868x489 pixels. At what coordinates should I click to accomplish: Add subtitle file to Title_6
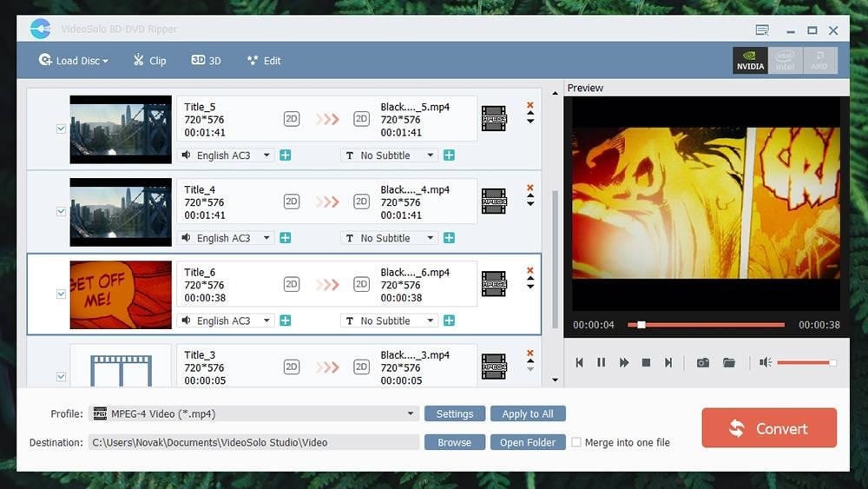coord(449,320)
